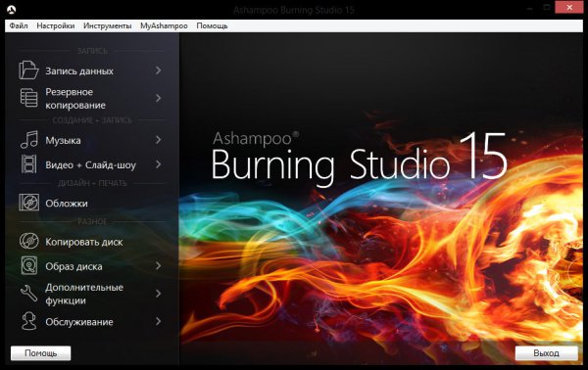Expand the Резервное копирование chevron
This screenshot has width=588, height=370.
point(158,98)
